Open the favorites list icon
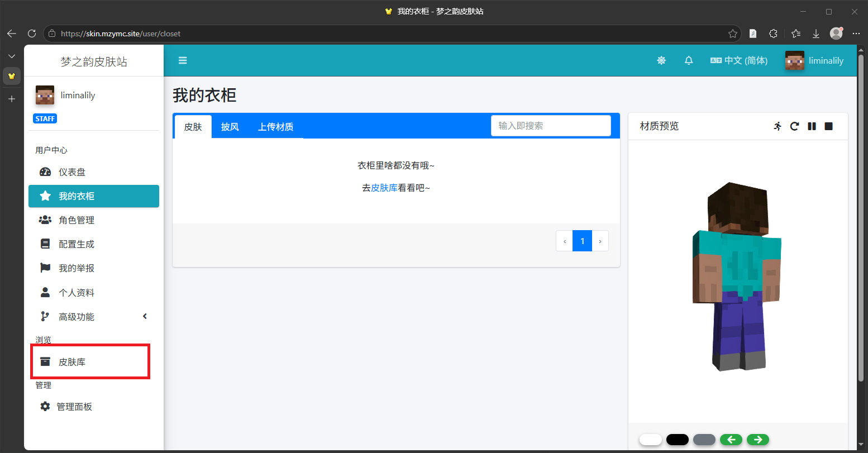This screenshot has height=453, width=868. click(796, 34)
